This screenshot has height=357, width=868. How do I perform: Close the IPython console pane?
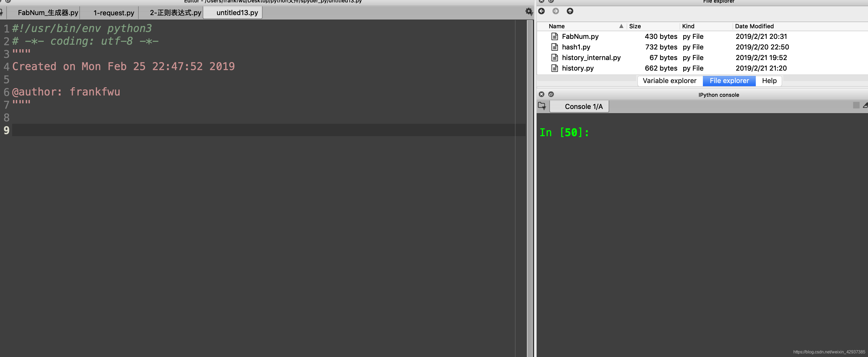point(541,94)
